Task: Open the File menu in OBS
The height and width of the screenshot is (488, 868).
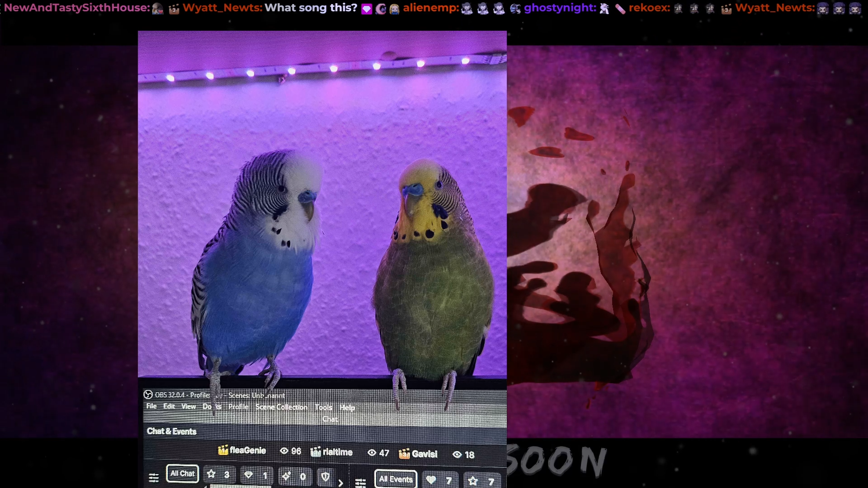Action: (x=151, y=406)
